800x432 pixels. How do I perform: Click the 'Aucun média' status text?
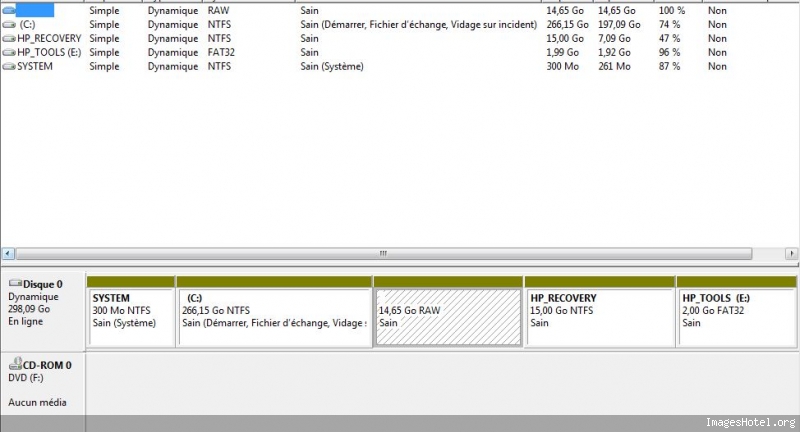point(37,402)
